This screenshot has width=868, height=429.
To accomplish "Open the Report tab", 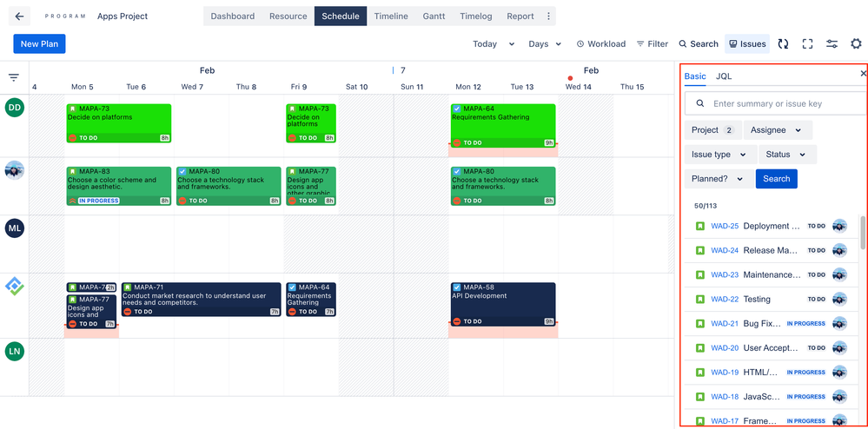I will click(x=520, y=16).
